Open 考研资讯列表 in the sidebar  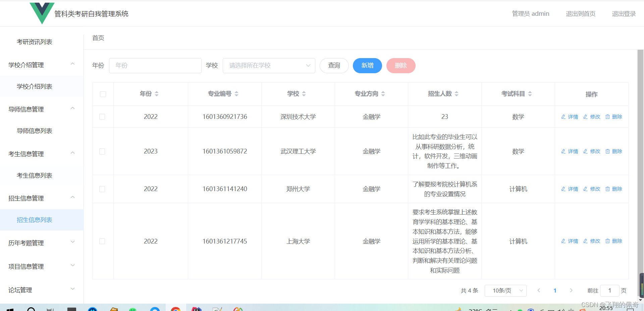[34, 41]
